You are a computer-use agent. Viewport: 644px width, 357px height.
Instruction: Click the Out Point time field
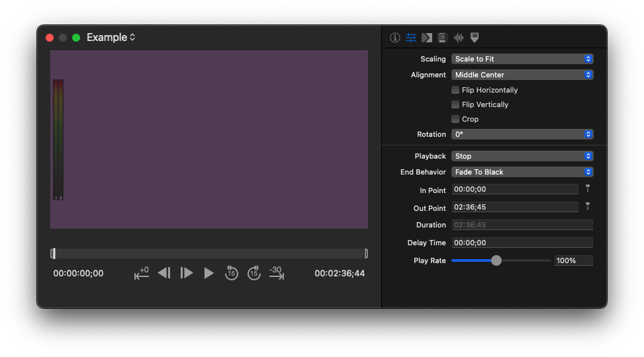tap(515, 207)
